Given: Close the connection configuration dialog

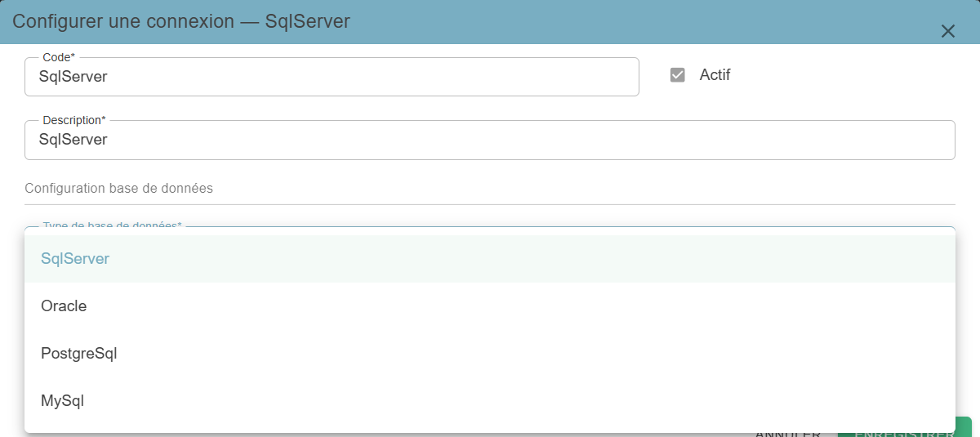Looking at the screenshot, I should [x=947, y=31].
